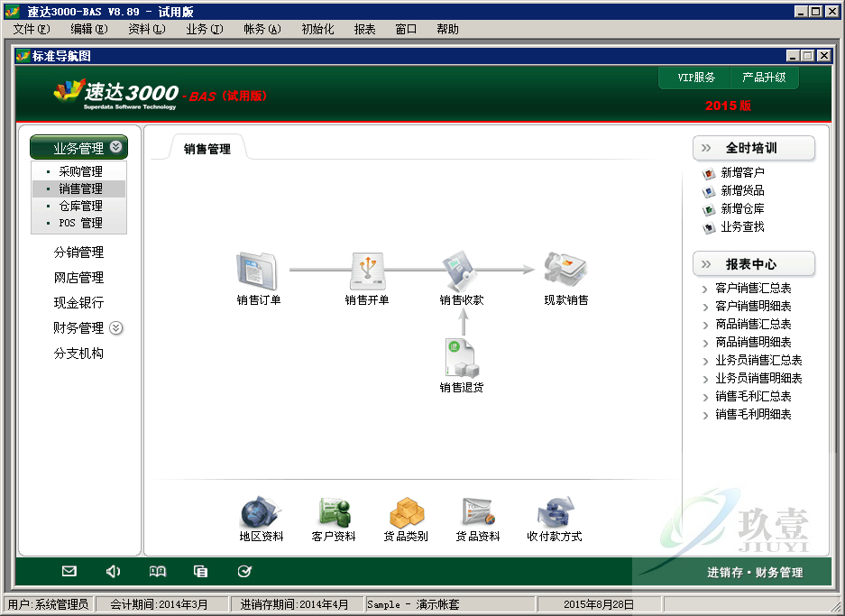Click the 2015年8月28日 date in status bar
Image resolution: width=845 pixels, height=616 pixels.
tap(599, 604)
